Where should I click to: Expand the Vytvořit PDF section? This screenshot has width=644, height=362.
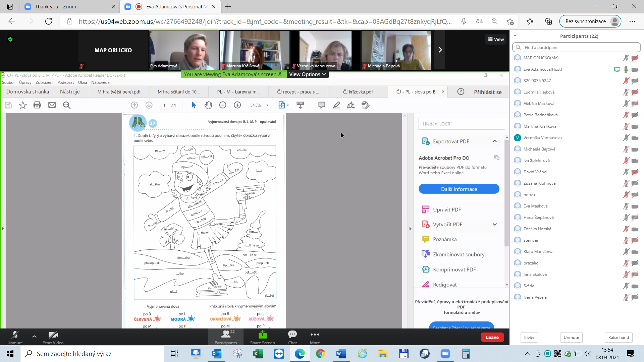(494, 224)
